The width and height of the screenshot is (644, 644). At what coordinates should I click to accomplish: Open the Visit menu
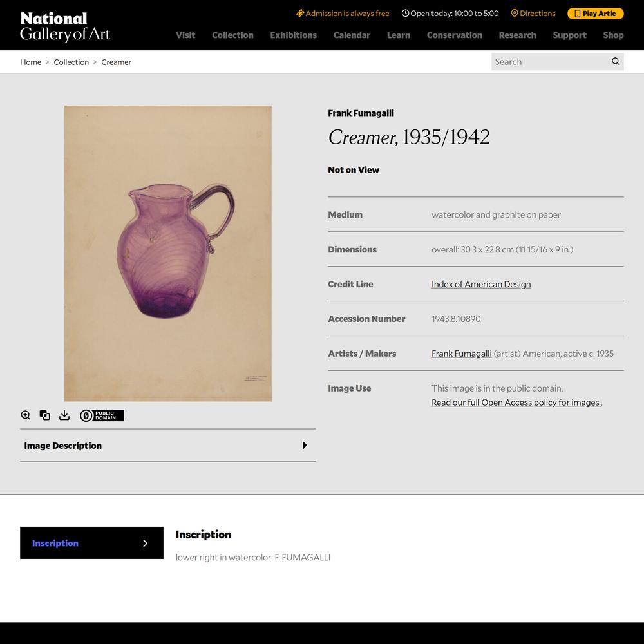point(185,35)
